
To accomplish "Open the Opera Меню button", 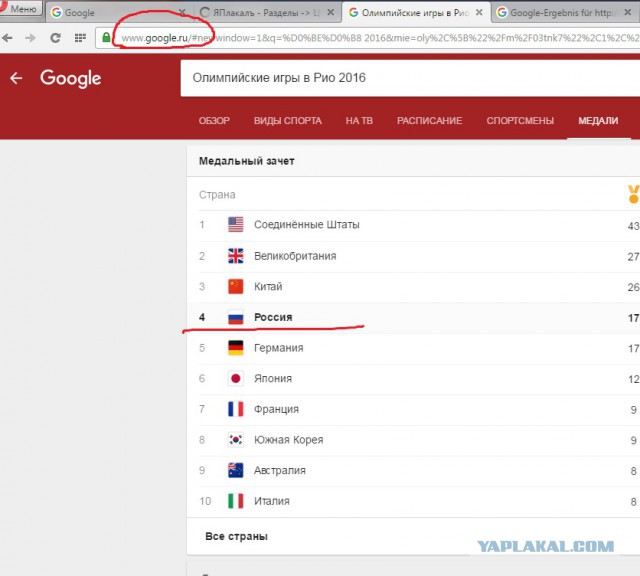I will [20, 7].
